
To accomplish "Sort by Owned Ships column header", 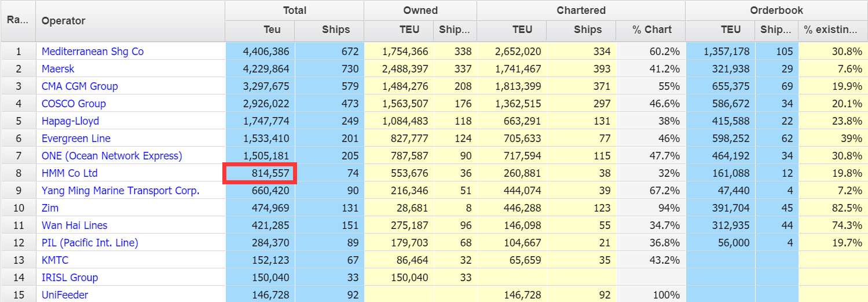I will point(455,30).
